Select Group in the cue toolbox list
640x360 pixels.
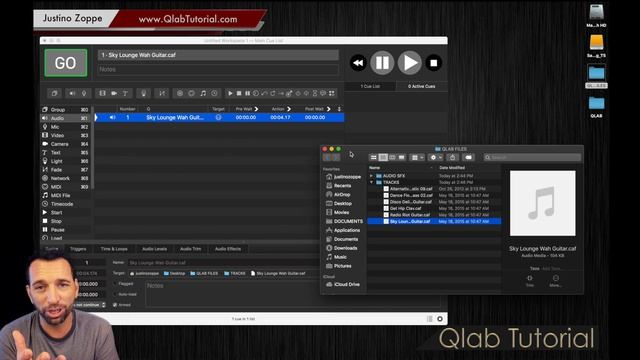(65, 109)
